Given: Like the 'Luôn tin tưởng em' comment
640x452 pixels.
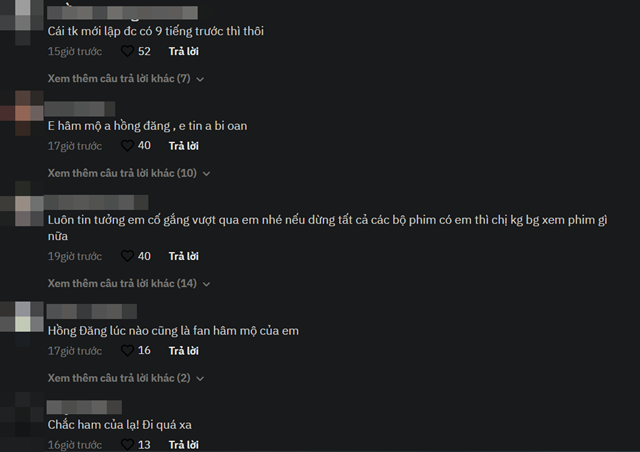Looking at the screenshot, I should (127, 256).
